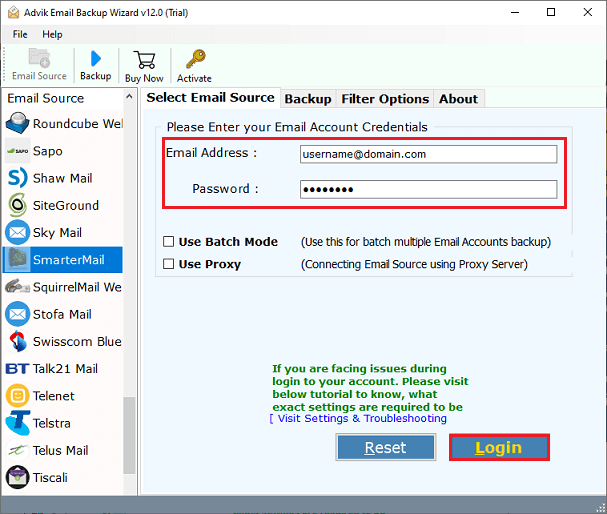Select the Shaw Mail icon
607x514 pixels.
click(17, 178)
